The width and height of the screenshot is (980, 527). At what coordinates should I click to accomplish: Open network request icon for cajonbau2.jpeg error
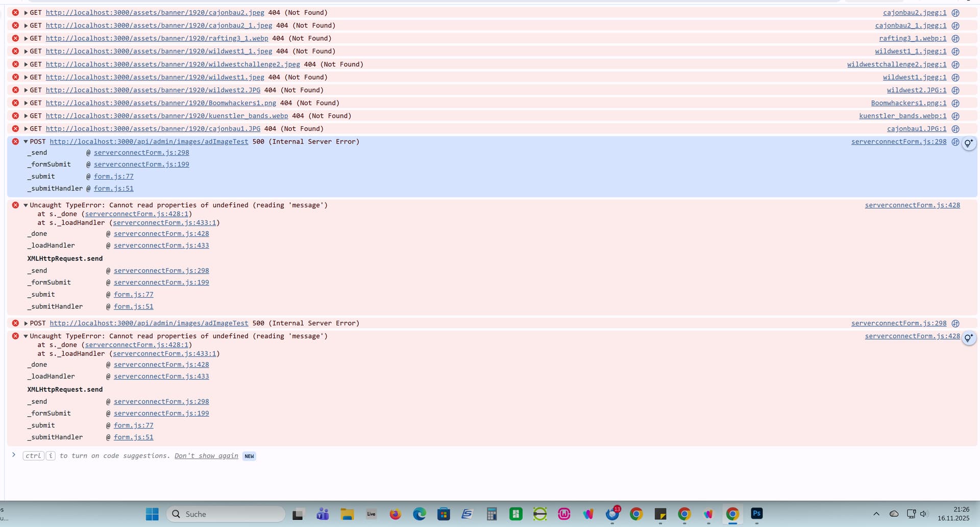tap(955, 13)
